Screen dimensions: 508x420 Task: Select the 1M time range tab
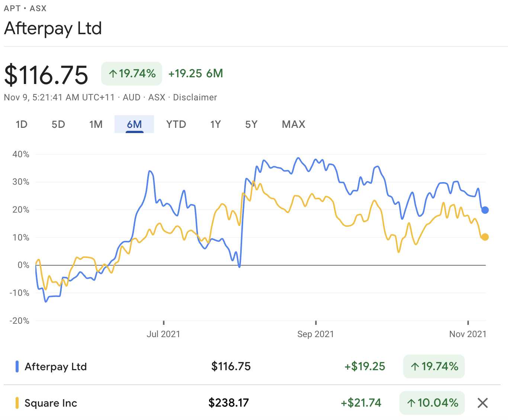[x=96, y=124]
